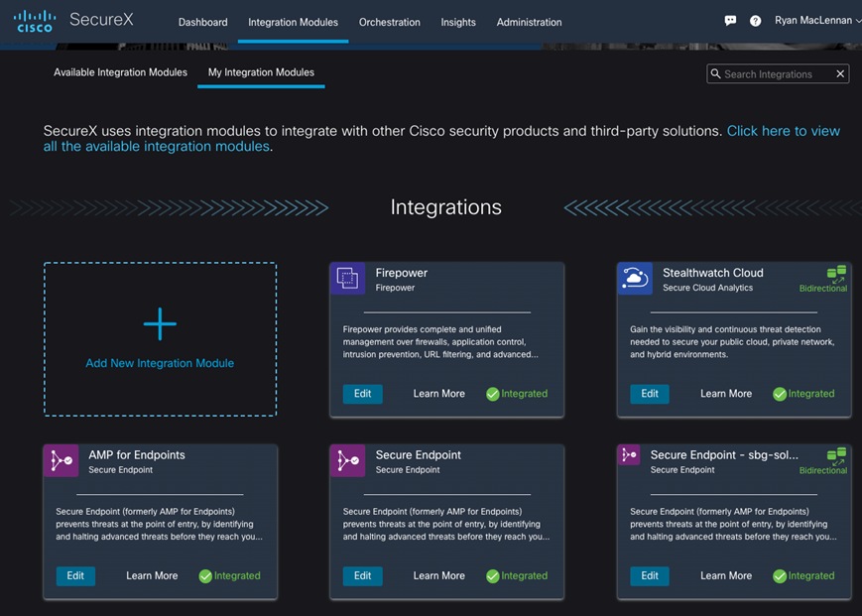Click the AMP for Endpoints card title
Viewport: 862px width, 616px height.
pos(137,455)
